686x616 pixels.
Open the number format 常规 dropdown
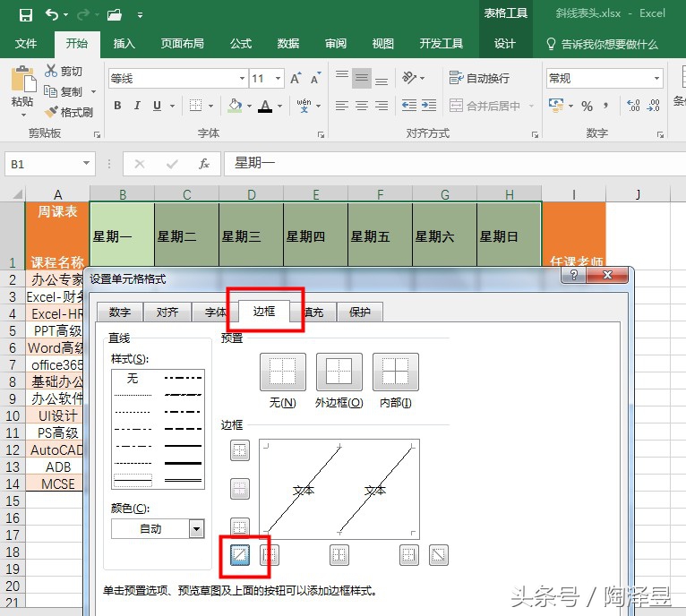(x=656, y=78)
